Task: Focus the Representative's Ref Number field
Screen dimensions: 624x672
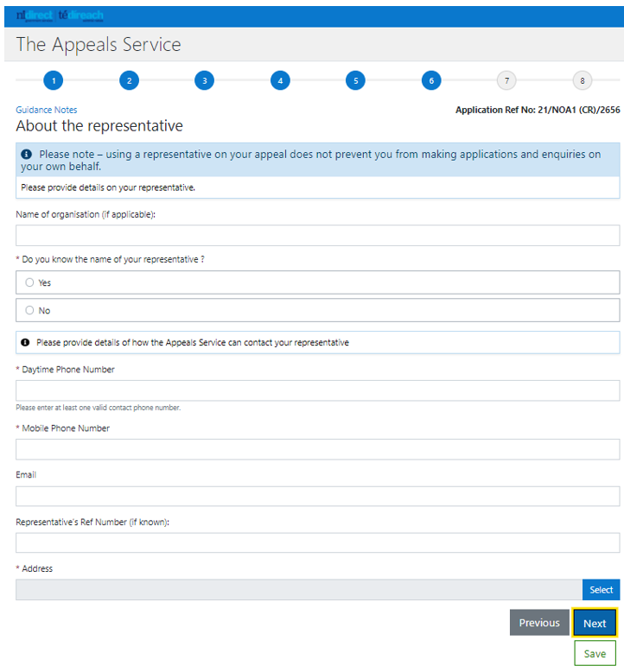Action: coord(317,542)
